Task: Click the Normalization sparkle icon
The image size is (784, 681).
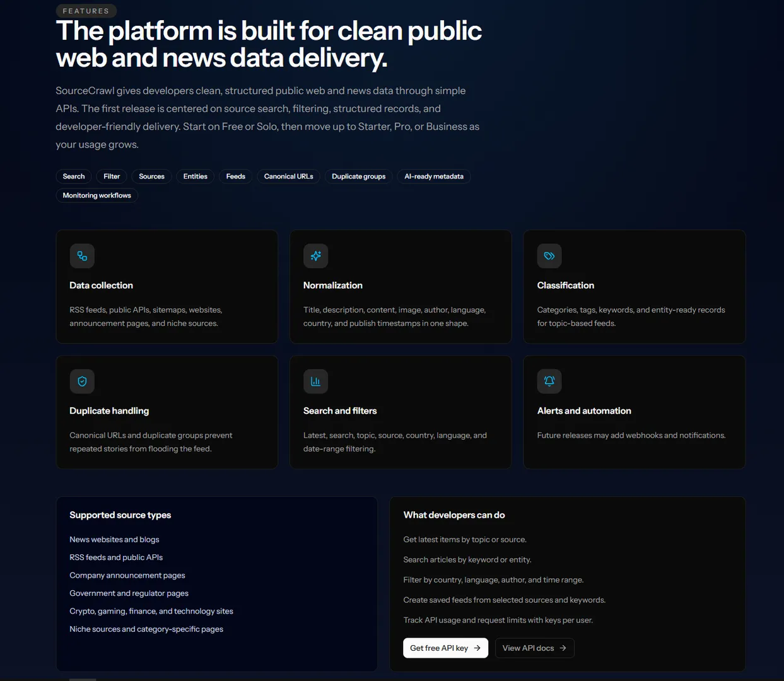Action: [x=315, y=256]
